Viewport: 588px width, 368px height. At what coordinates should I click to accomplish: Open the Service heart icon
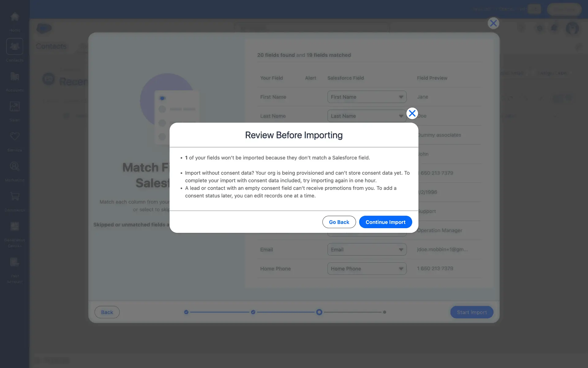(14, 136)
